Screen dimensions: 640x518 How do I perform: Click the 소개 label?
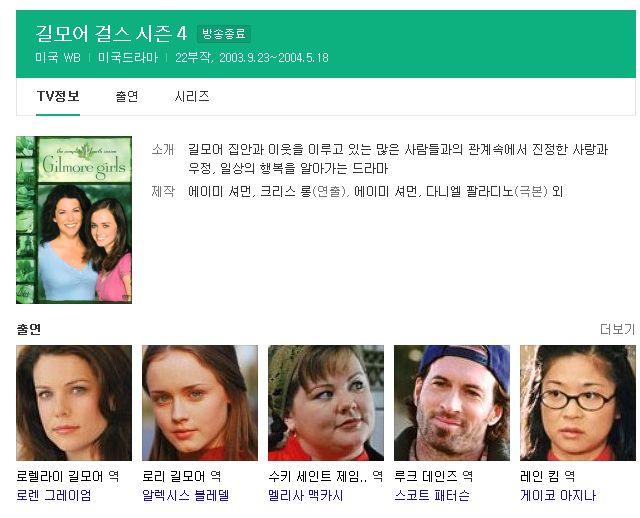coord(163,149)
